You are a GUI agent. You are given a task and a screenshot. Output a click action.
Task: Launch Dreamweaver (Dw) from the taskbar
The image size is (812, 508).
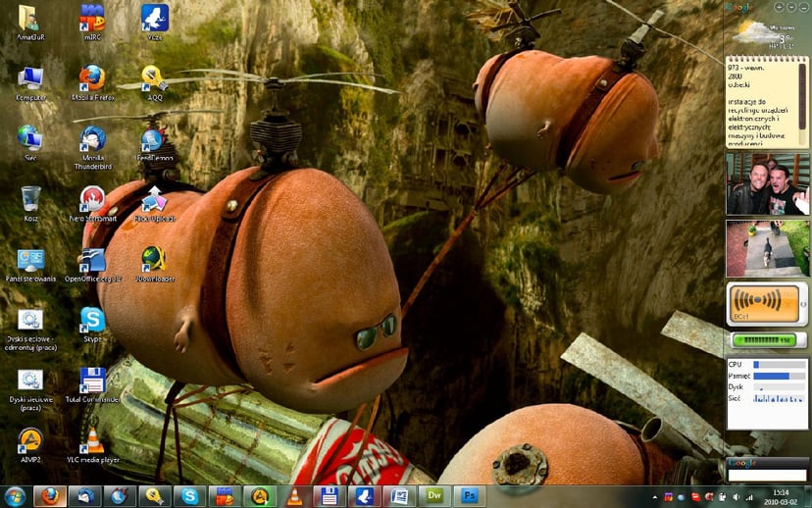tap(434, 496)
